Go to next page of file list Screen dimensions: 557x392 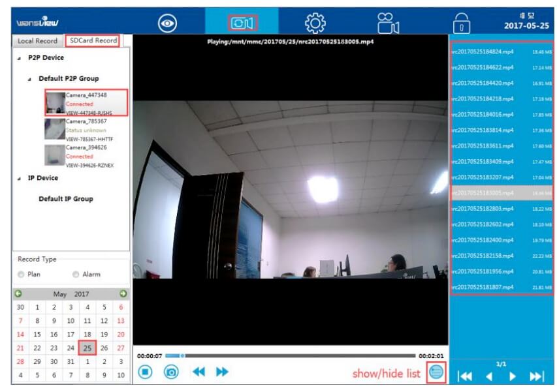pos(512,376)
